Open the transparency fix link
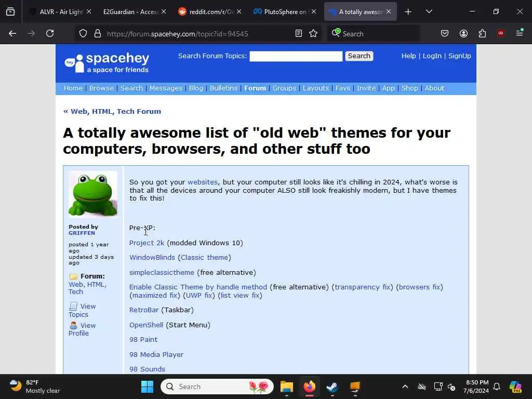The image size is (532, 399). point(362,287)
